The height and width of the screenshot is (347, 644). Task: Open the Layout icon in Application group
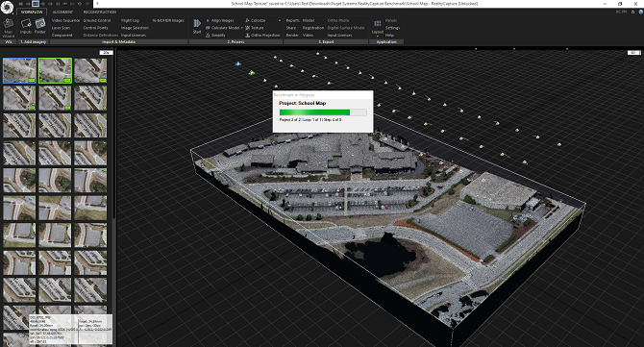click(378, 27)
